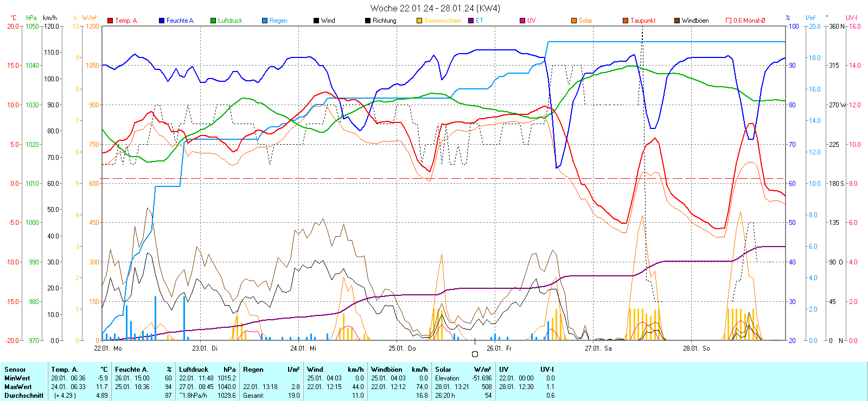Click the purple ET legend swatch
This screenshot has width=868, height=401.
(471, 21)
